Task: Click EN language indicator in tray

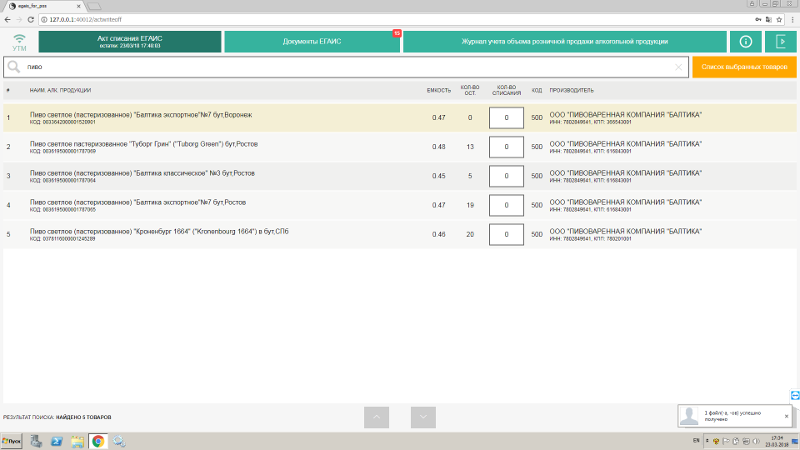Action: [696, 441]
